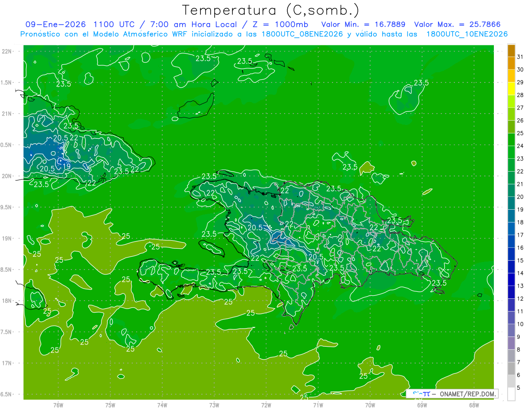This screenshot has width=532, height=411.
Task: Click the "1.5N" latitude axis label
Action: (7, 82)
